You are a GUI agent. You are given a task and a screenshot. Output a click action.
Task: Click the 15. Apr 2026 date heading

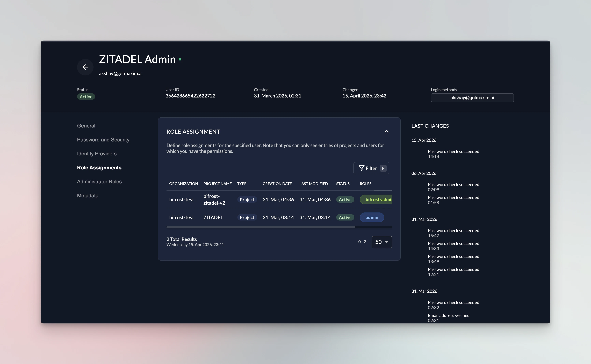(x=424, y=140)
